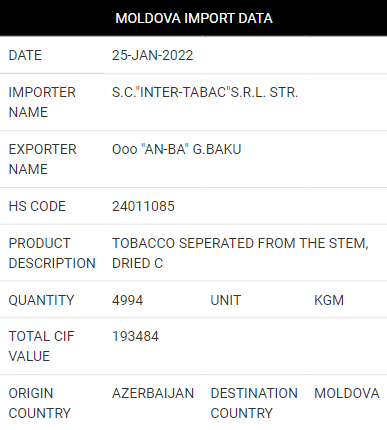Viewport: 387px width, 430px height.
Task: Click the MOLDOVA IMPORT DATA header
Action: coord(194,18)
